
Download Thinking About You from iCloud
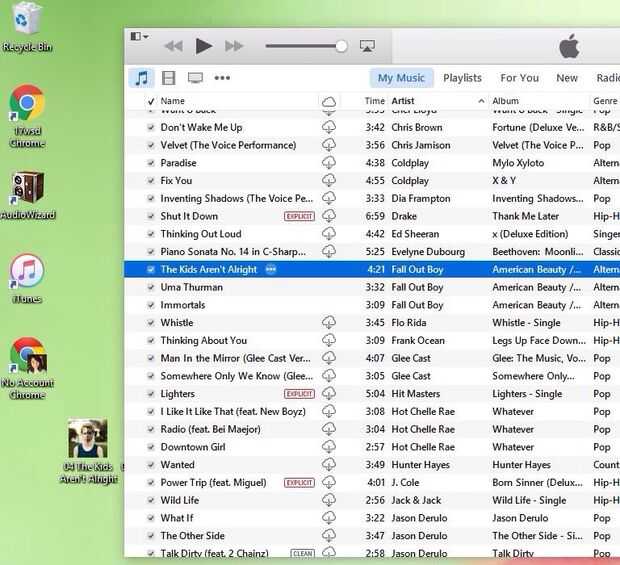pyautogui.click(x=329, y=340)
